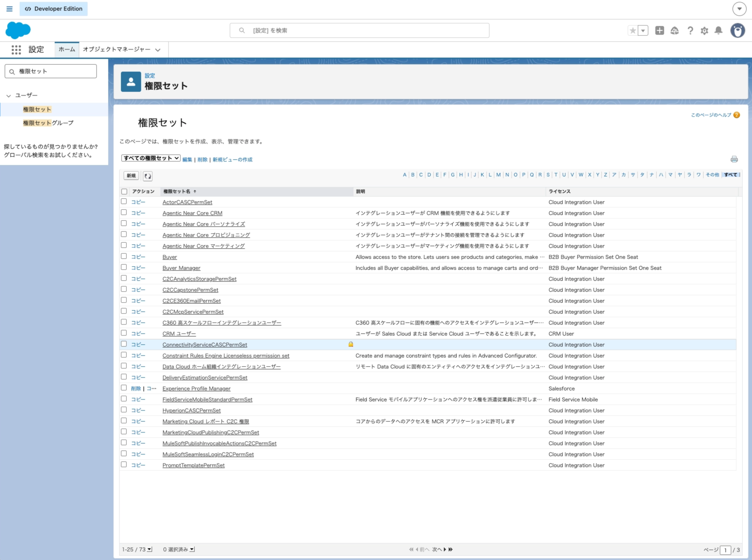Image resolution: width=752 pixels, height=560 pixels.
Task: Focus the sidebar quick find field
Action: coord(51,71)
